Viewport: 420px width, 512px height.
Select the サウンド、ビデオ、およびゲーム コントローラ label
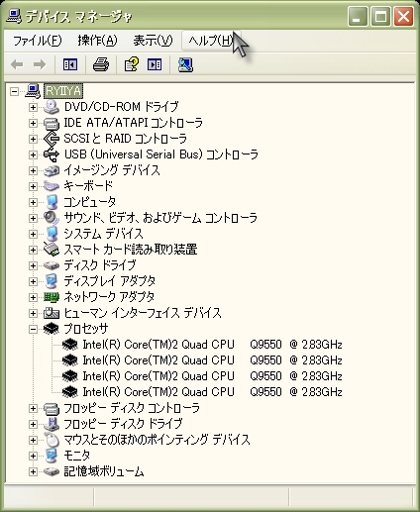click(x=160, y=218)
